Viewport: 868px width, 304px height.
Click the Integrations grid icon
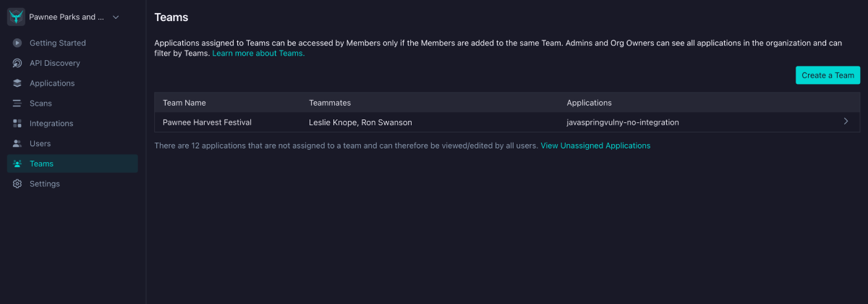(17, 124)
